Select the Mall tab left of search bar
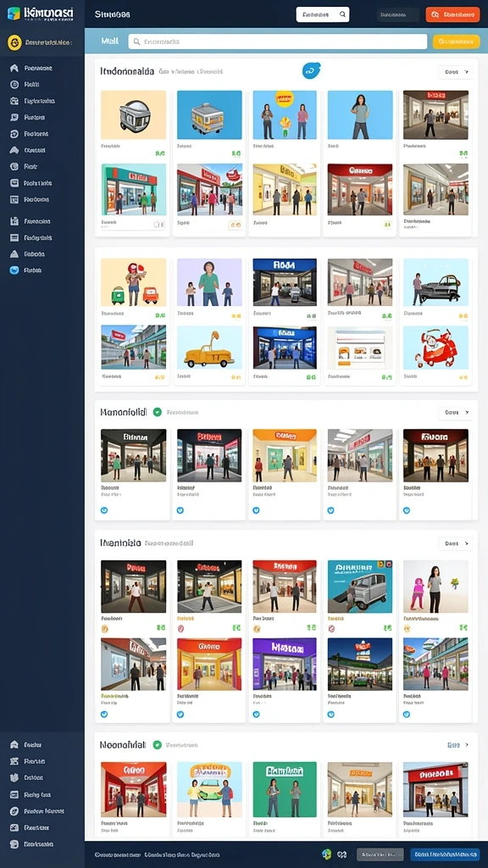This screenshot has width=488, height=868. [x=109, y=41]
